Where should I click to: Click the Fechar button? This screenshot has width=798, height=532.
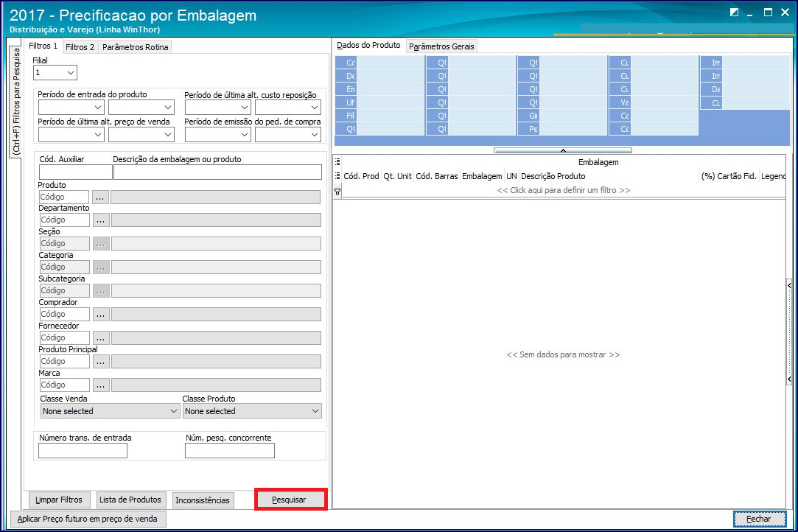coord(759,519)
